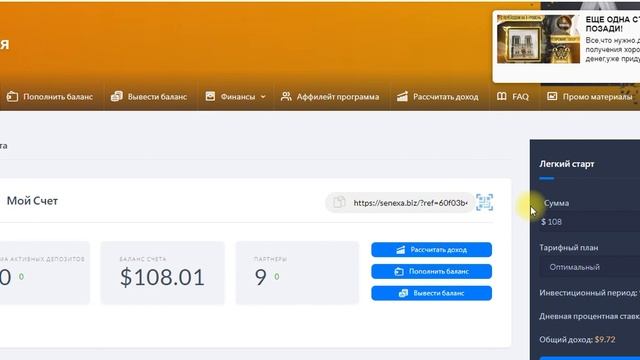
Task: Click the QR code icon near referral link
Action: [x=484, y=202]
